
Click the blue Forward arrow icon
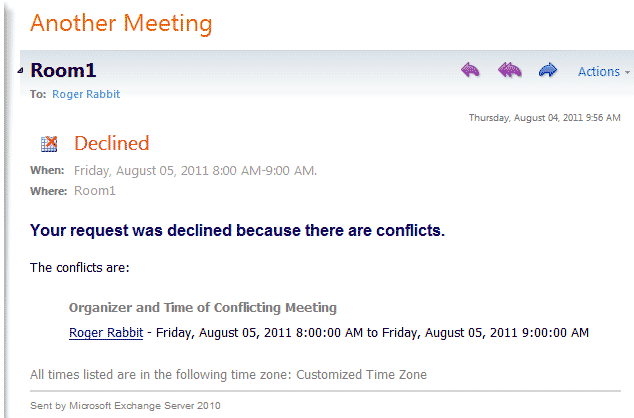click(x=548, y=70)
